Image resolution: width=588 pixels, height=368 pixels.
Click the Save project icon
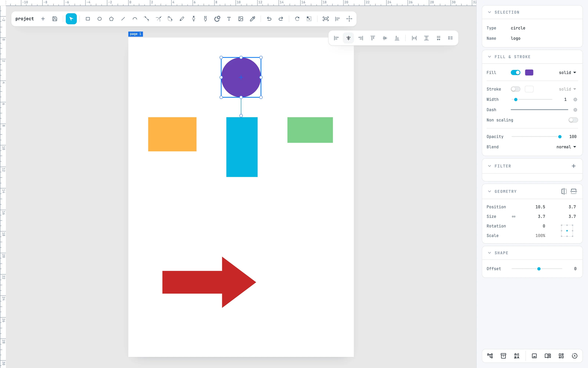point(55,19)
